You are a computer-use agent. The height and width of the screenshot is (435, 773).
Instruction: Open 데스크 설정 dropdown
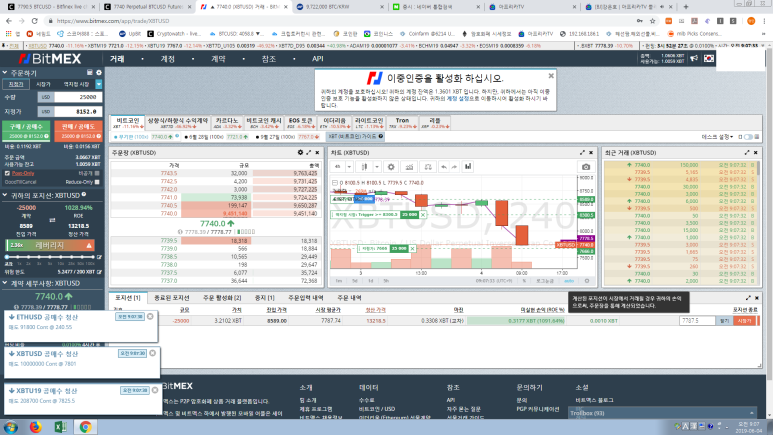[718, 137]
